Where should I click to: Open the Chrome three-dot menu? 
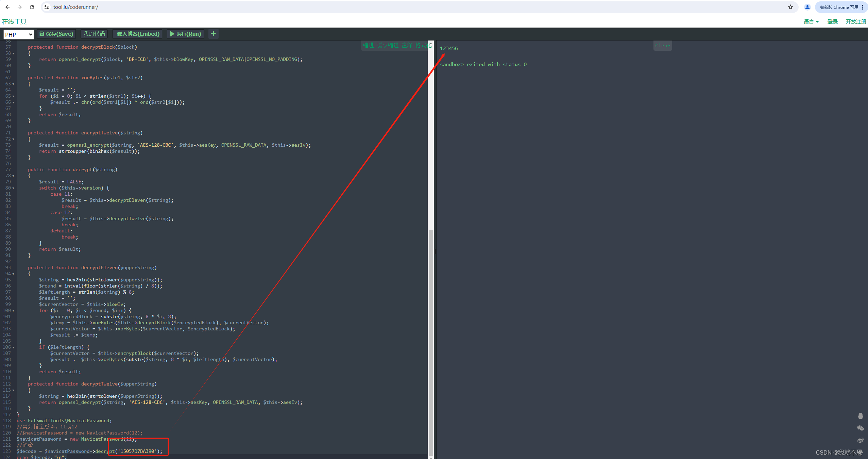coord(863,7)
